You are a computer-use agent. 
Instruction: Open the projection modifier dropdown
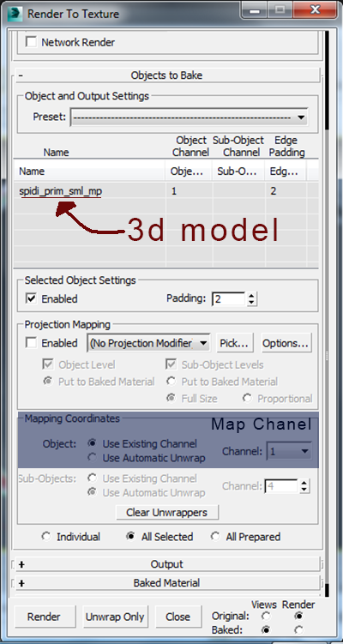(148, 343)
